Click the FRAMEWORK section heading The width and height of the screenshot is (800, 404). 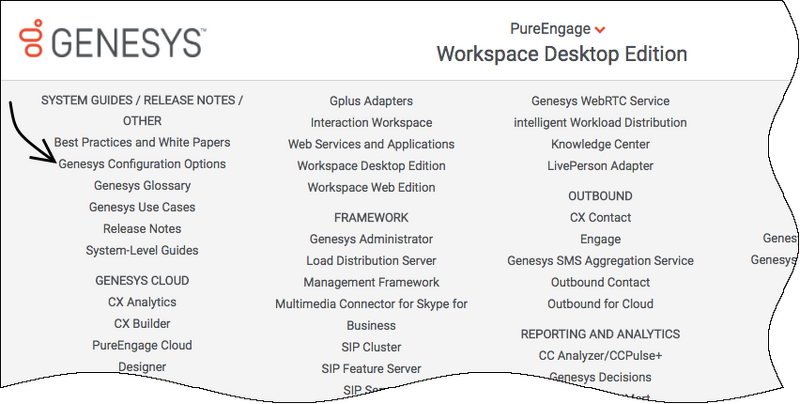[371, 217]
